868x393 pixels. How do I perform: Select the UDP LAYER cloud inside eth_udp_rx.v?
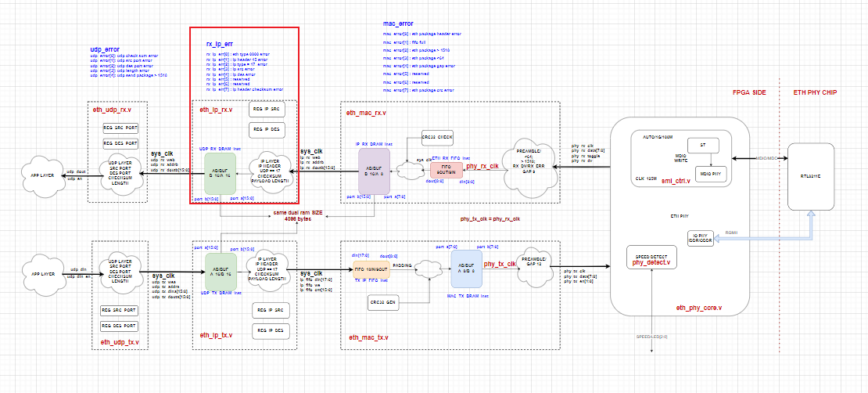pos(120,174)
